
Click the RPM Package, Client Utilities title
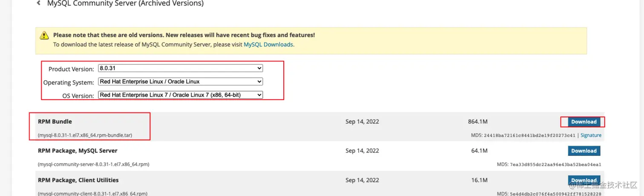click(78, 180)
